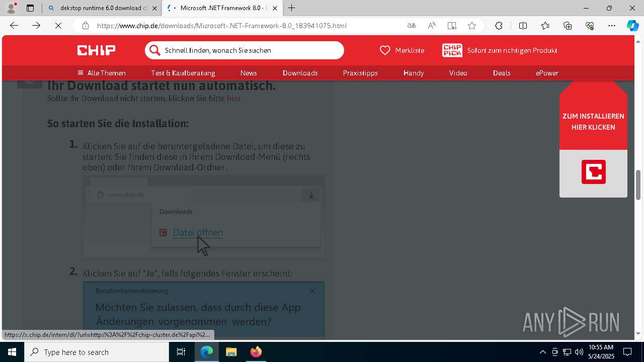The width and height of the screenshot is (644, 362).
Task: Open Task View on the taskbar
Action: tap(181, 352)
